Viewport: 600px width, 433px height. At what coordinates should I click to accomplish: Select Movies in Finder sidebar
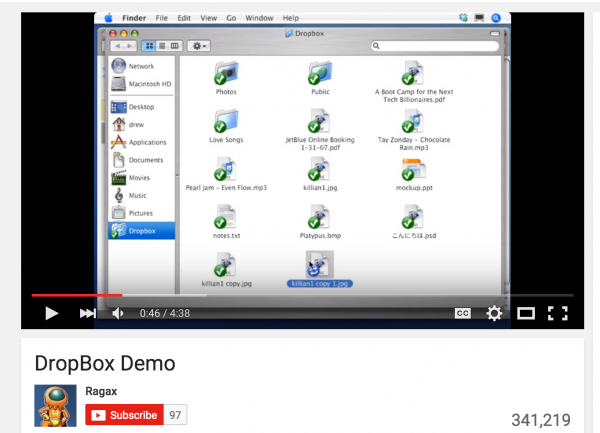coord(142,177)
